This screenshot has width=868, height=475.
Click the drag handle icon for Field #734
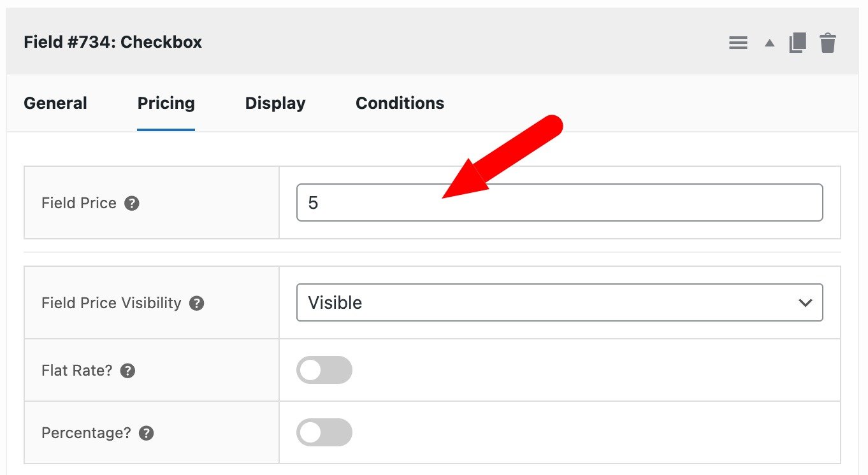pyautogui.click(x=738, y=43)
